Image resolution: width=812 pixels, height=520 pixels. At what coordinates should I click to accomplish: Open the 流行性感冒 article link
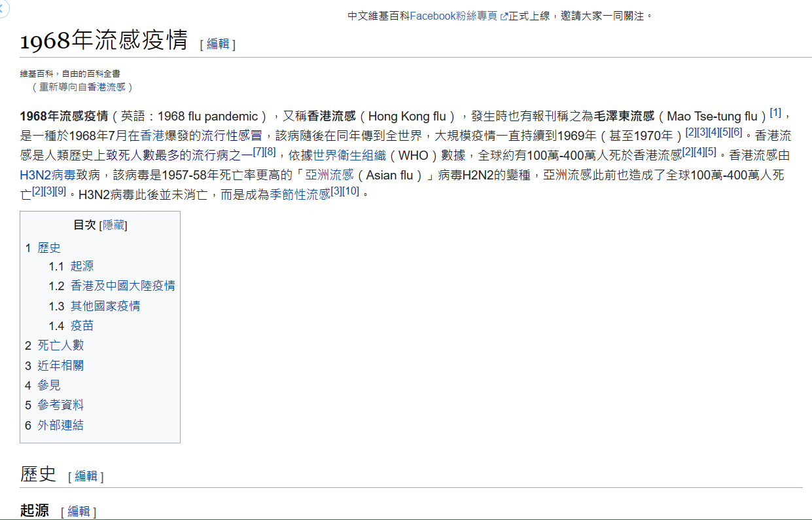click(231, 136)
